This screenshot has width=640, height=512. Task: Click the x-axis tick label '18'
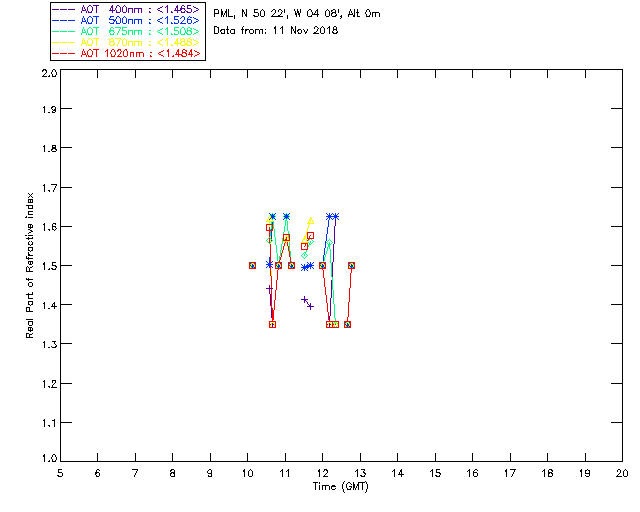[547, 473]
